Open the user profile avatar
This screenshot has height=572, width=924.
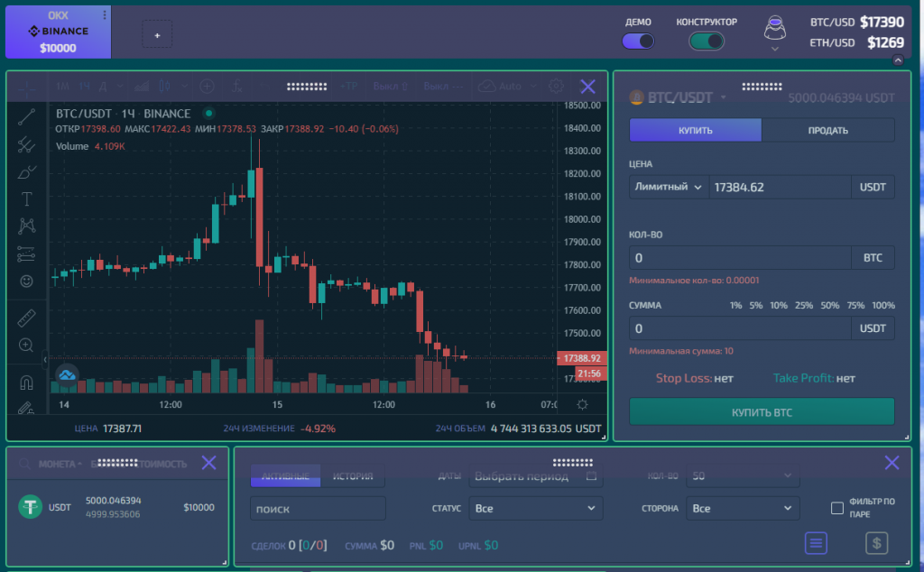775,27
